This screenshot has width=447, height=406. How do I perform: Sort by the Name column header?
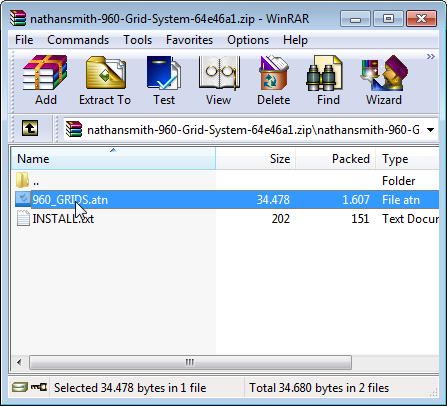pyautogui.click(x=113, y=158)
